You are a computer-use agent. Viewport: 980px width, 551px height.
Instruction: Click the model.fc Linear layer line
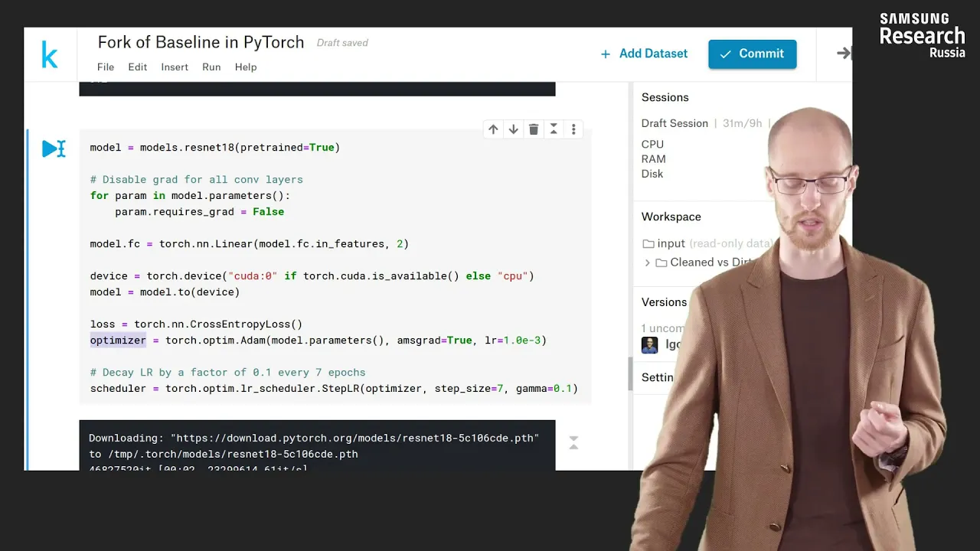(x=250, y=244)
